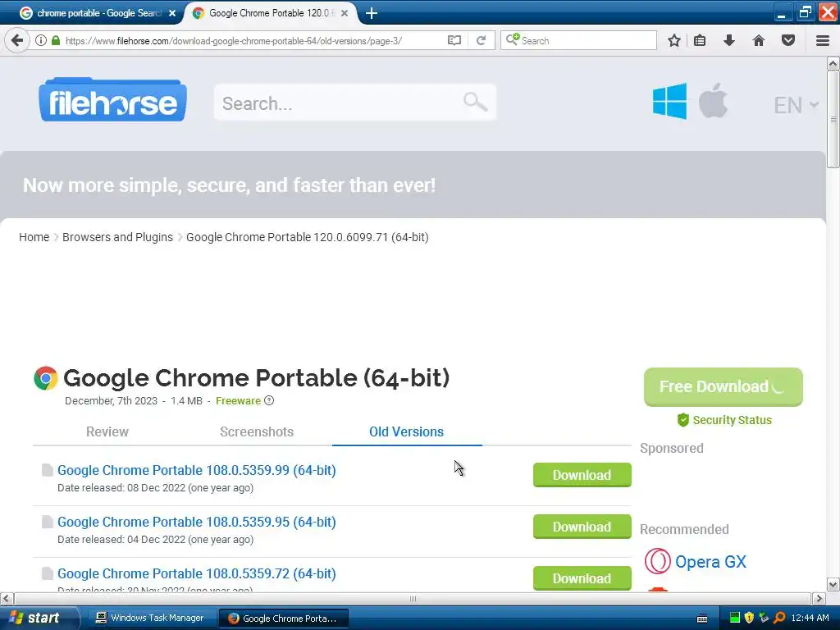840x630 pixels.
Task: Go to Home breadcrumb link
Action: point(34,237)
